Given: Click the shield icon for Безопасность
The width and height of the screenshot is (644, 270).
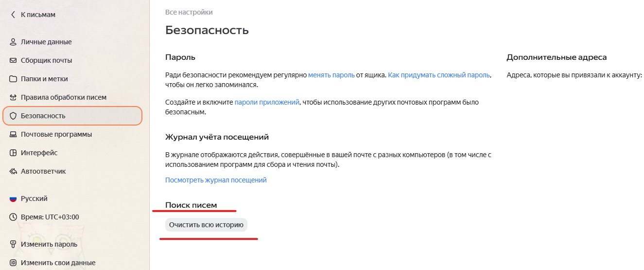Looking at the screenshot, I should tap(13, 116).
